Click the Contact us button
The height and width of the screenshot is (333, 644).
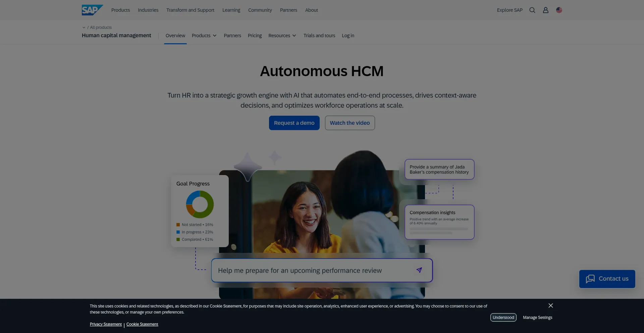[607, 279]
